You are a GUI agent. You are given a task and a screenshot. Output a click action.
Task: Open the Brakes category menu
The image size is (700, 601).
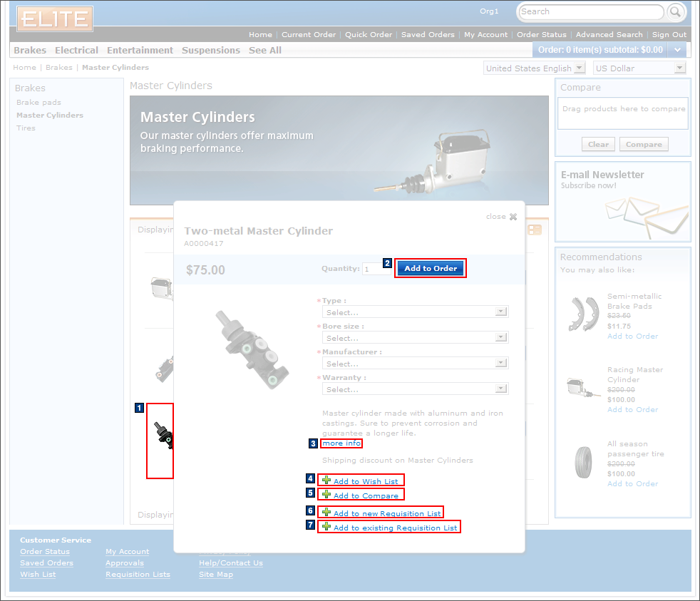(x=30, y=50)
